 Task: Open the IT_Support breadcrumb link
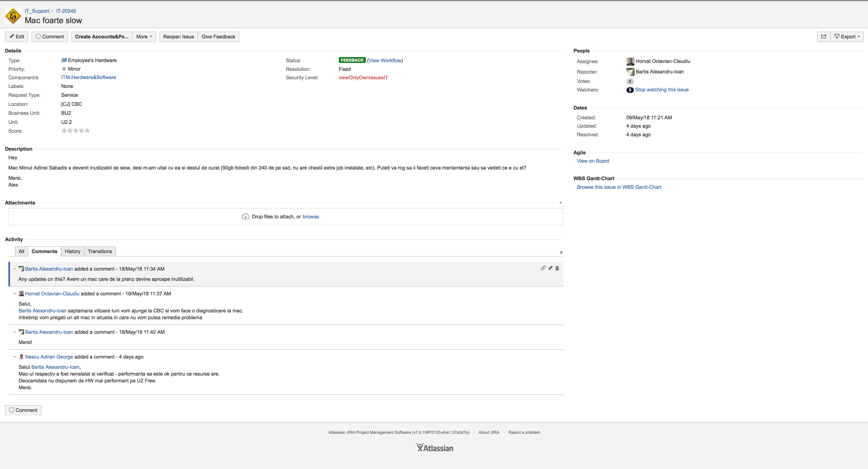37,11
